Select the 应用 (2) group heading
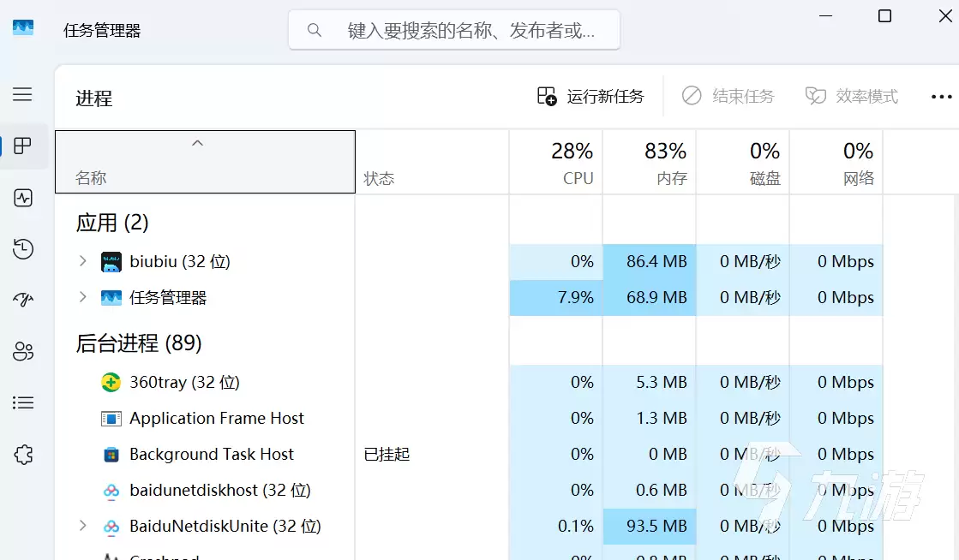The width and height of the screenshot is (959, 560). click(x=112, y=223)
